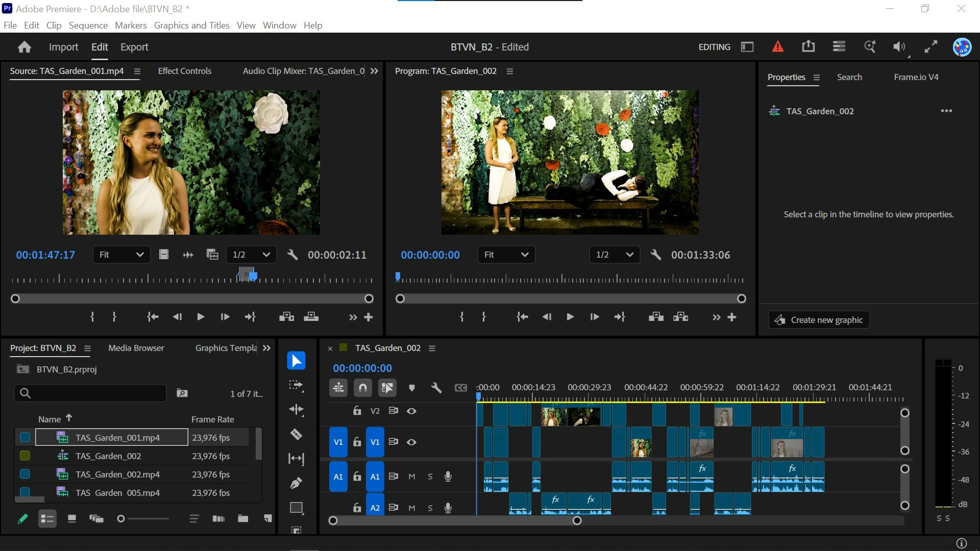Select the Rectangle tool
This screenshot has width=980, height=551.
296,508
